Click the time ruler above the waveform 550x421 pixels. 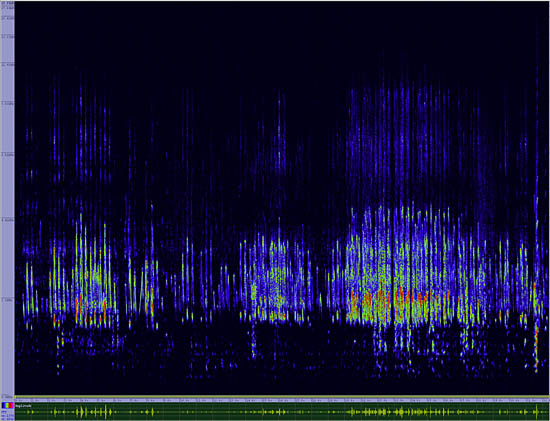click(282, 400)
